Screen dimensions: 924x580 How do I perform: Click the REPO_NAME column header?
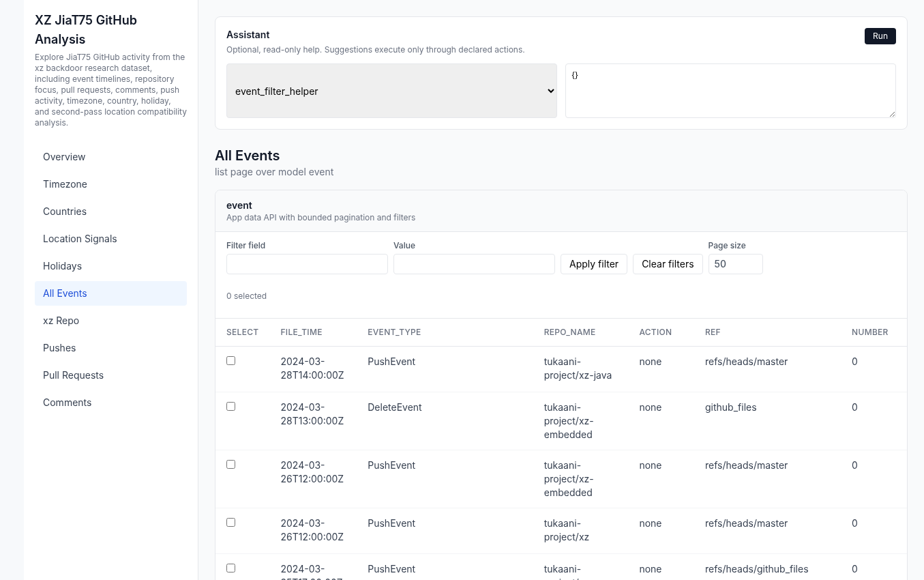[x=569, y=332]
